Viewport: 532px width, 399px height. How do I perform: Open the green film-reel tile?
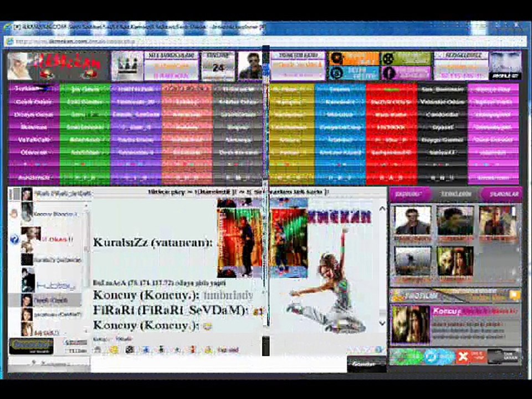point(406,58)
